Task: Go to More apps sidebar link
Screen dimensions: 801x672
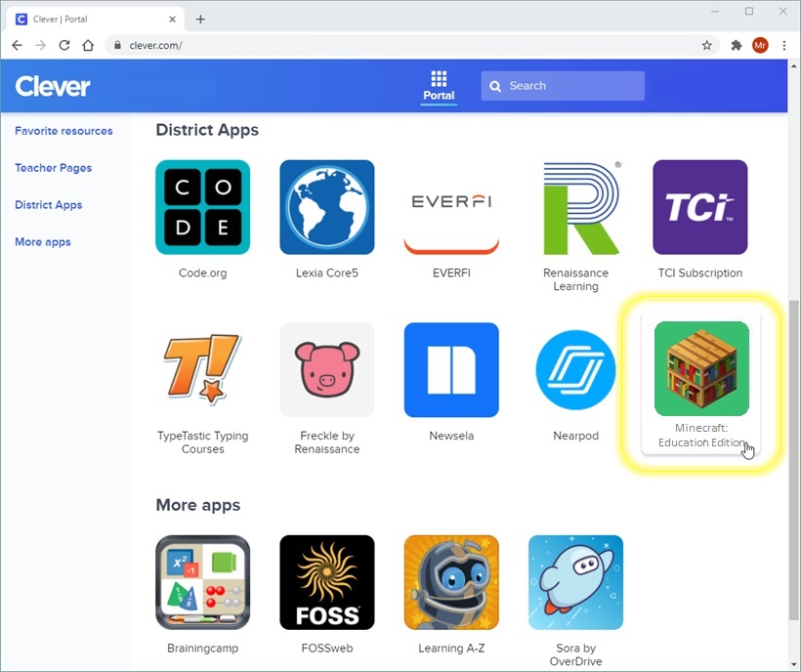Action: (43, 242)
